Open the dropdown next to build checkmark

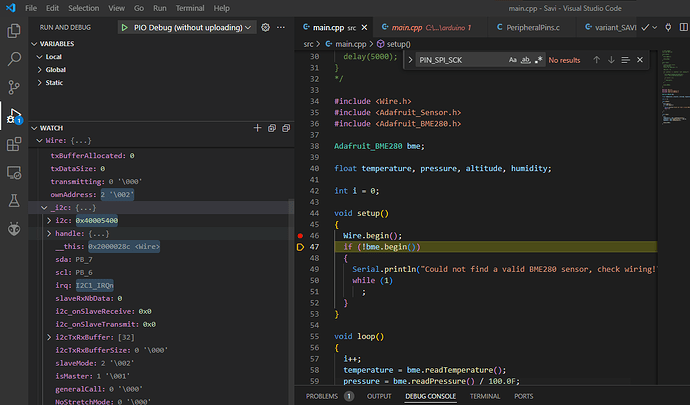(x=655, y=27)
